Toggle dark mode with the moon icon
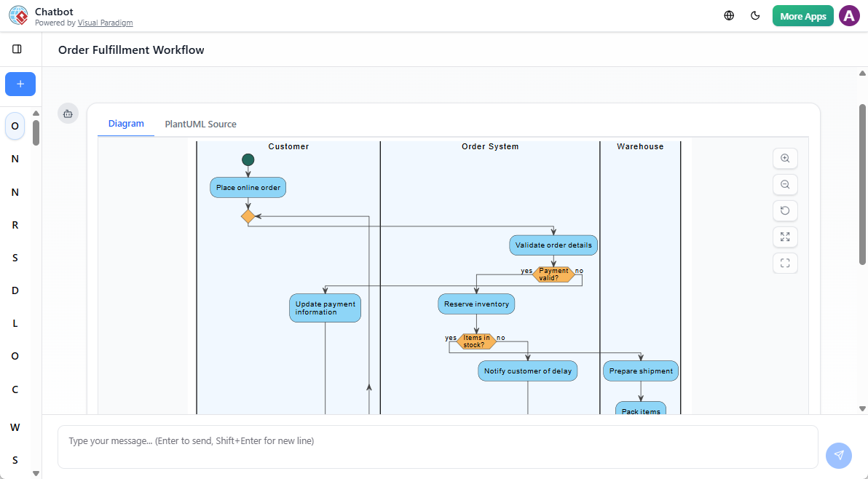Screen dimensions: 868x479 (755, 15)
